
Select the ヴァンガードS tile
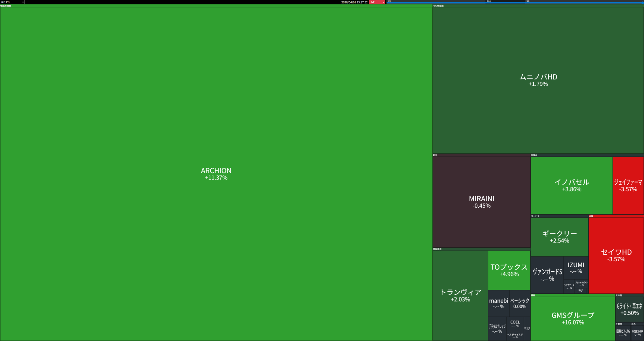point(547,275)
